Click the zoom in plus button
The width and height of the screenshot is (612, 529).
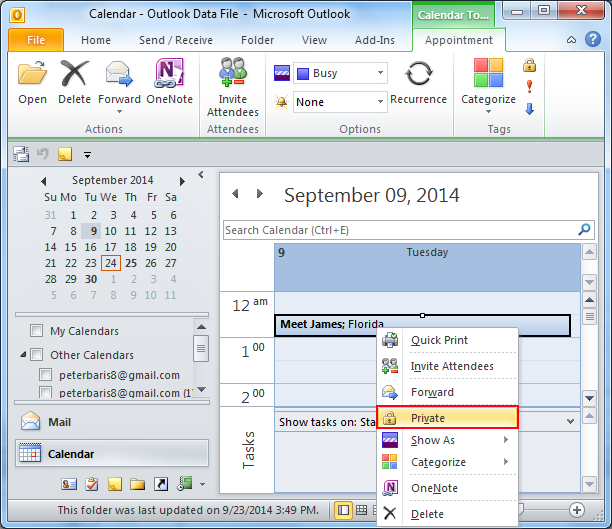tap(577, 509)
